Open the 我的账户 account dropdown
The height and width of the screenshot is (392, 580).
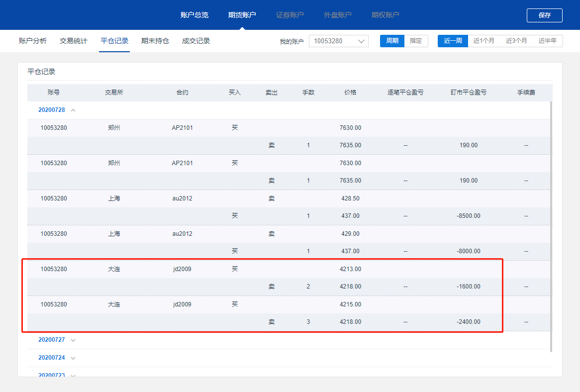(x=338, y=41)
